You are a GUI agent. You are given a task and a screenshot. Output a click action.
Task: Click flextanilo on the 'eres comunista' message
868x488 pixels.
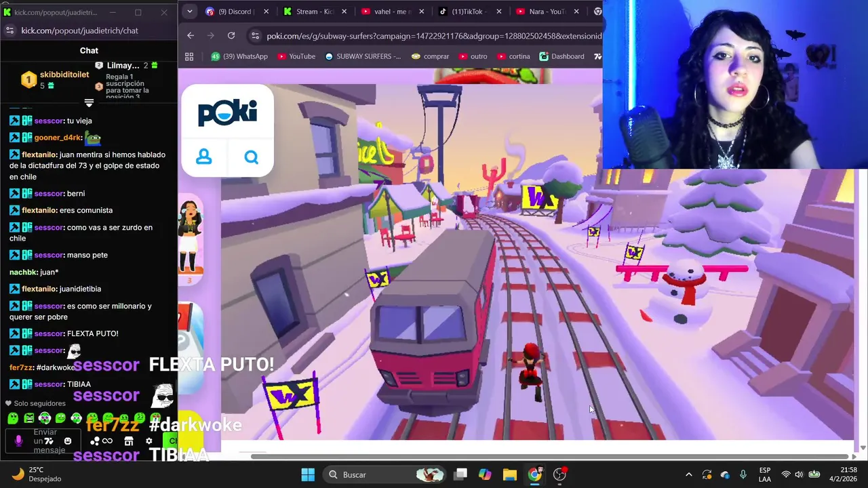click(39, 210)
